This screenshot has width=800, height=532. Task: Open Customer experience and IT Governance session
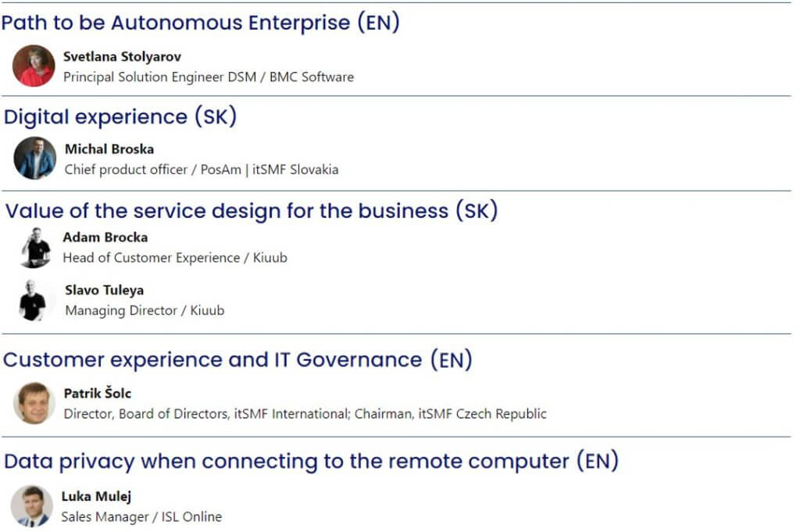(x=237, y=359)
